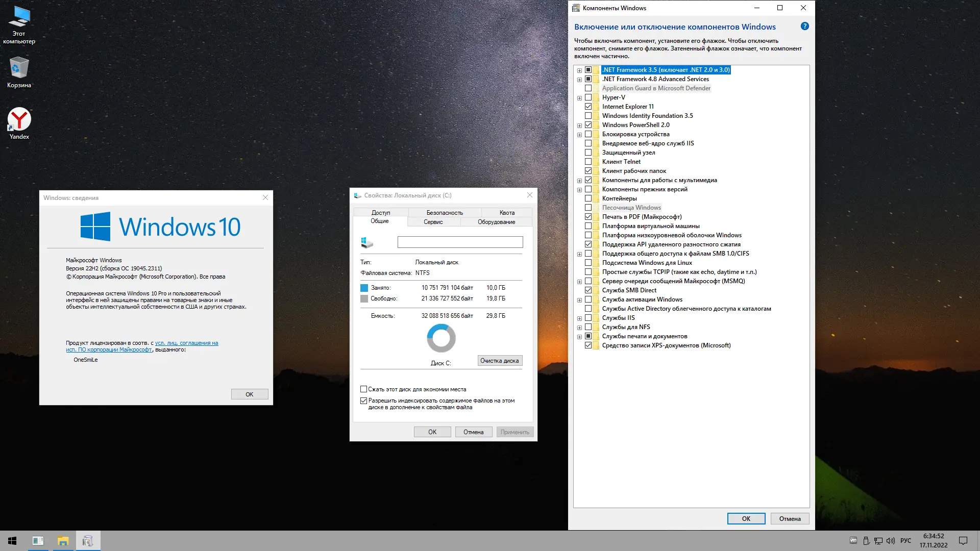Uncheck Internet Explorer 11 component
The image size is (980, 551).
588,107
